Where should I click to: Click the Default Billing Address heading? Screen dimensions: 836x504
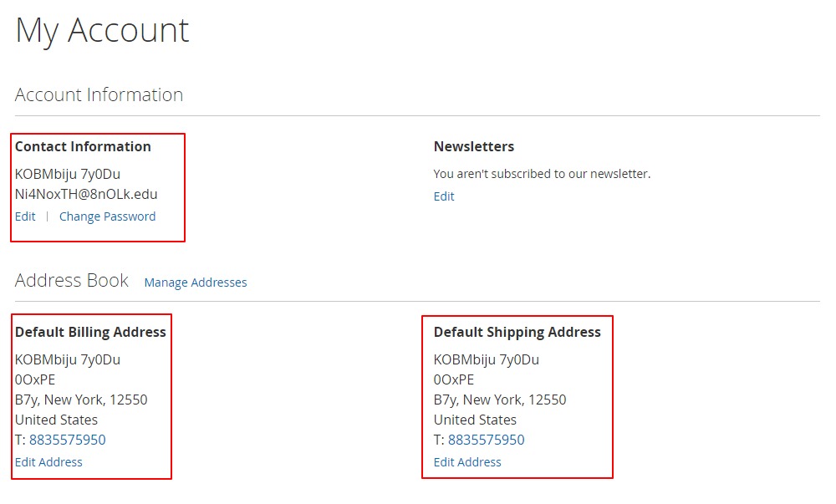tap(90, 333)
